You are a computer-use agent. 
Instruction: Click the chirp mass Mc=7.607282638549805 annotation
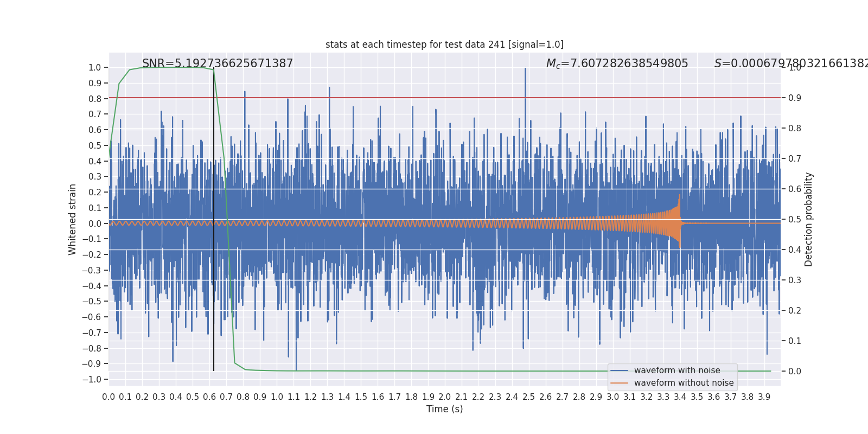point(617,63)
